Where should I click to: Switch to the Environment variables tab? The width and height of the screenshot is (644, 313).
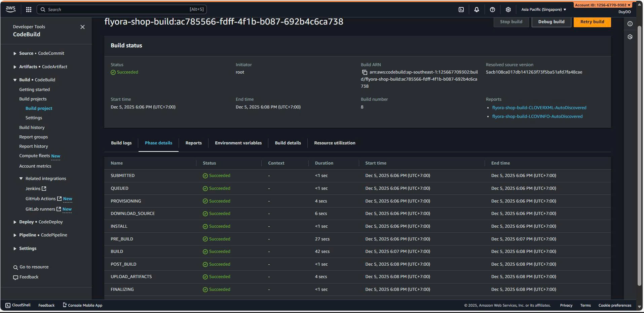(x=238, y=143)
